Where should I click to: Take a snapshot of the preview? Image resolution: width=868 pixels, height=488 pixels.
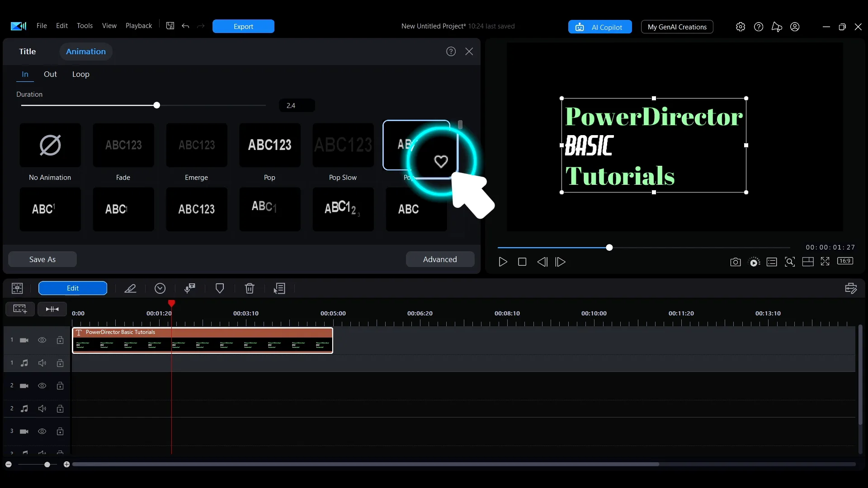[x=736, y=262]
